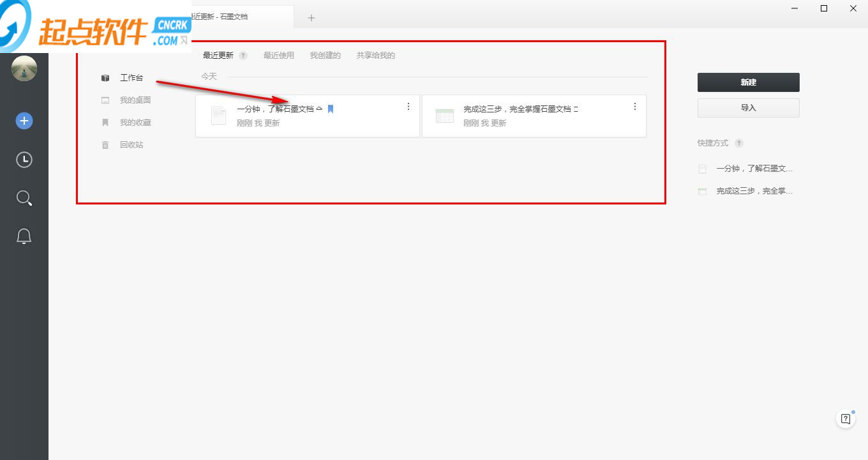Open document 一分钟，了解石墨文档 card
This screenshot has height=460, width=868.
click(x=308, y=116)
